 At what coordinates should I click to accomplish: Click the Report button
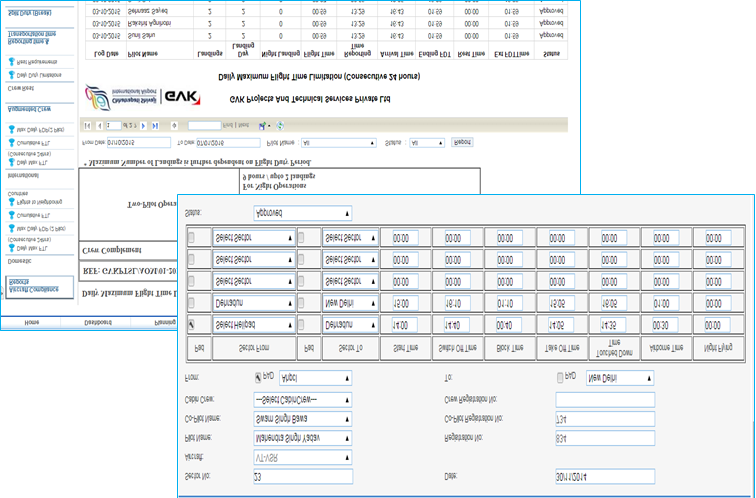click(462, 142)
